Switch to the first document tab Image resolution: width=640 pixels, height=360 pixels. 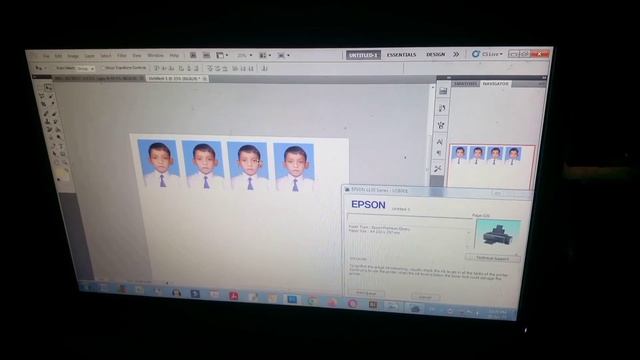tap(98, 78)
